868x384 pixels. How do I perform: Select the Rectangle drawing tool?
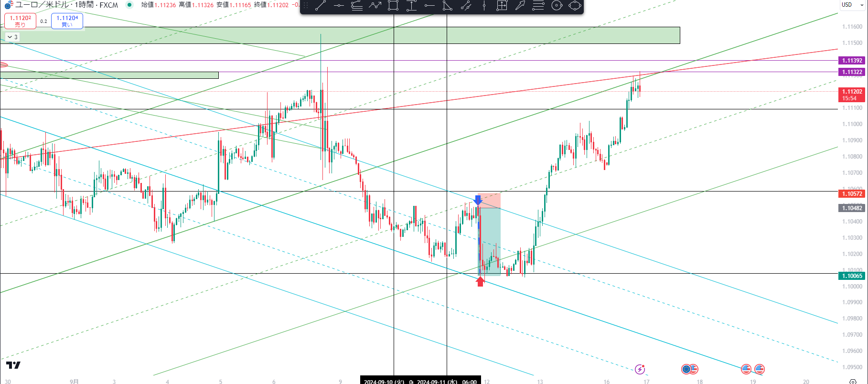tap(393, 6)
